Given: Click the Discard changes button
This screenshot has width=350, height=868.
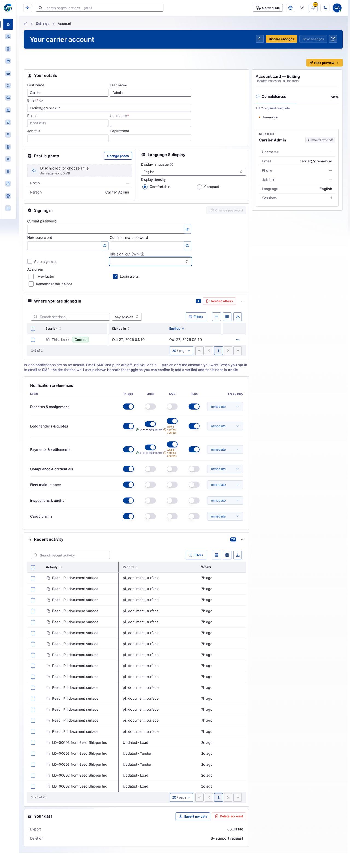Looking at the screenshot, I should pyautogui.click(x=281, y=39).
